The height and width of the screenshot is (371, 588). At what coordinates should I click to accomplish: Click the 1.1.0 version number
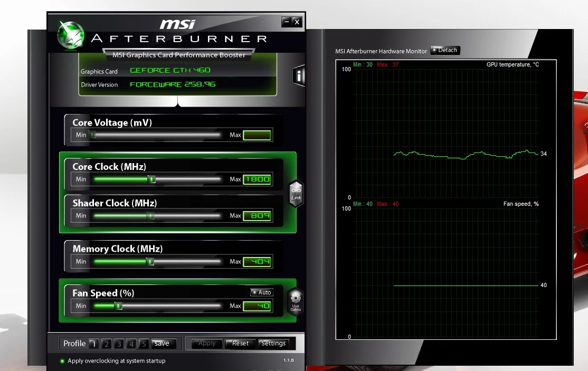click(288, 360)
